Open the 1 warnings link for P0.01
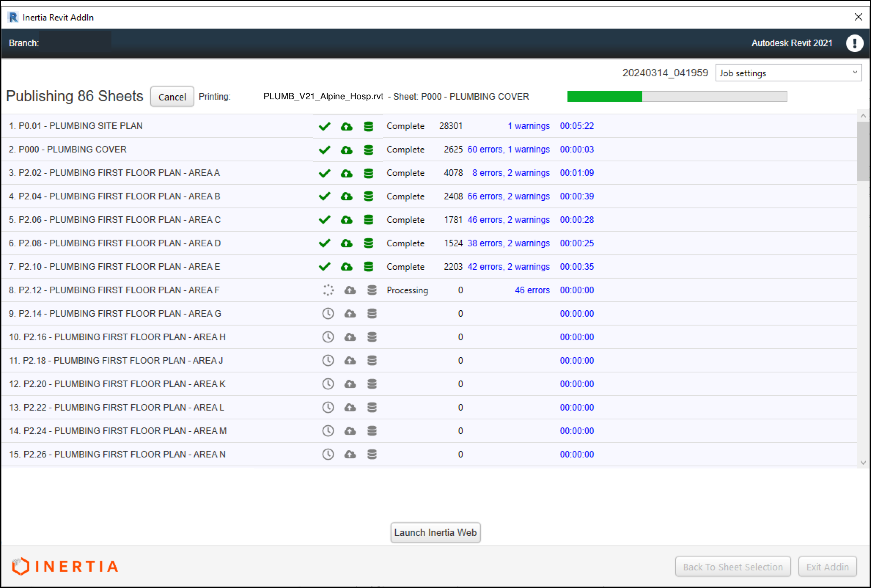871x588 pixels. click(529, 126)
